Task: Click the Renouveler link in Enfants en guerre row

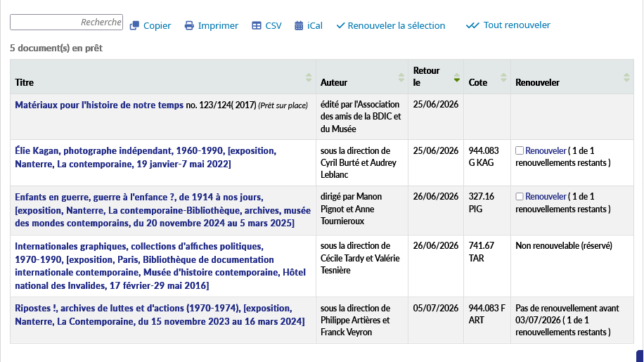Action: click(x=546, y=197)
